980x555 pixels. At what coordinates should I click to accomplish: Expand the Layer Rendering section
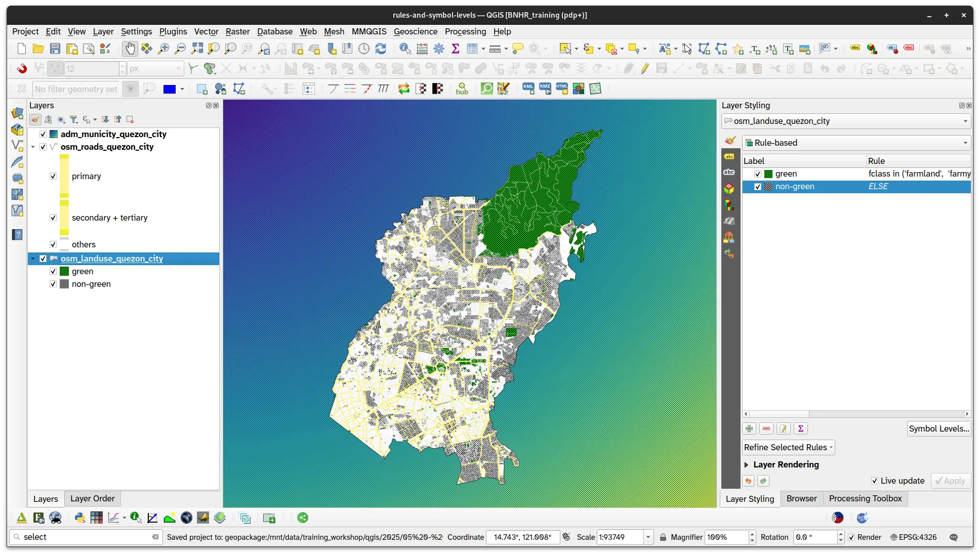(746, 464)
